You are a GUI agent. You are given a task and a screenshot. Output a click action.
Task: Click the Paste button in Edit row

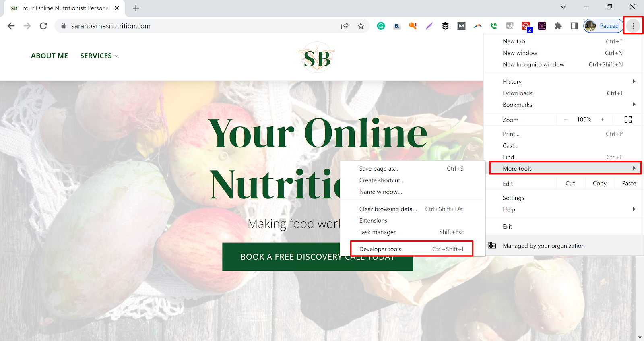point(629,183)
